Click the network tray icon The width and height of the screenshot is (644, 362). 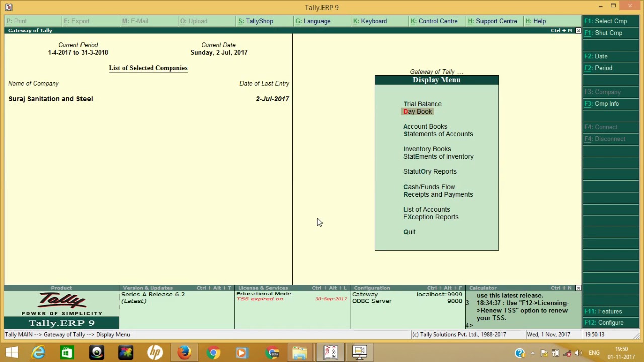click(x=567, y=353)
